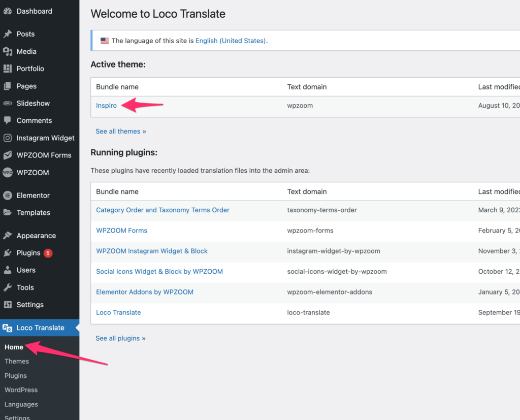Open Themes submenu under Loco Translate
Viewport: 520px width, 420px height.
(x=17, y=361)
